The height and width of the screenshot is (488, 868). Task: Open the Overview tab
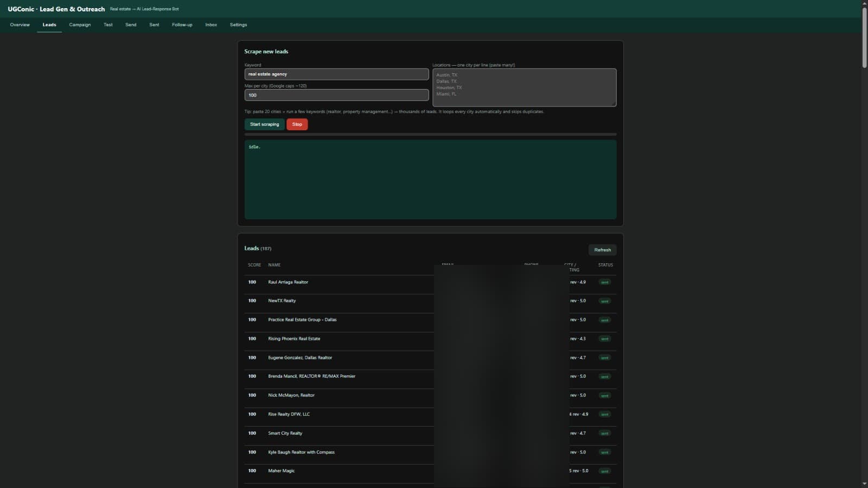pyautogui.click(x=20, y=25)
